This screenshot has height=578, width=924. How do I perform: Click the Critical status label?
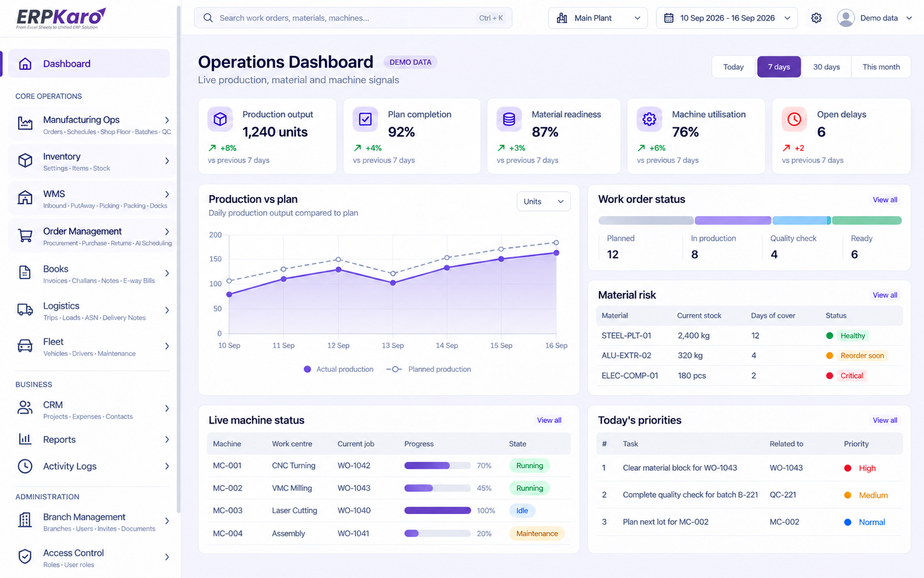point(852,376)
